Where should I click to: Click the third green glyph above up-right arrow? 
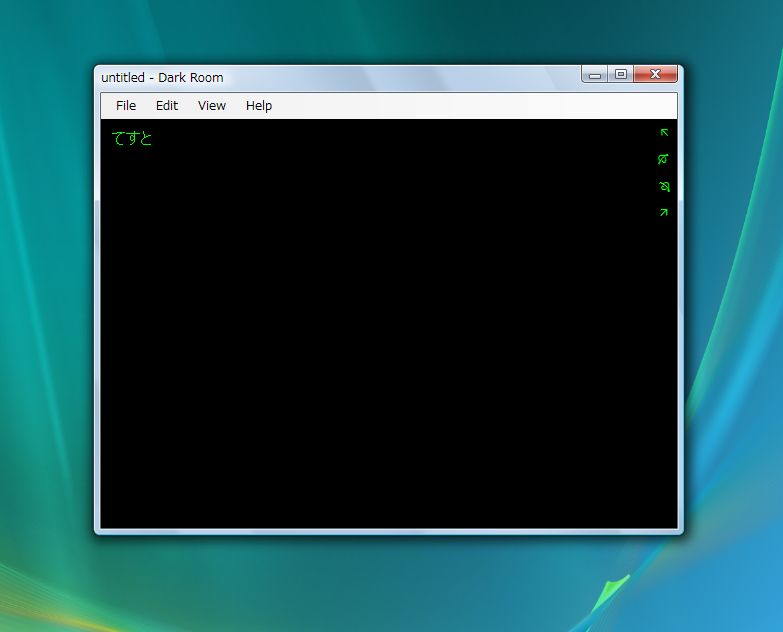tap(664, 187)
